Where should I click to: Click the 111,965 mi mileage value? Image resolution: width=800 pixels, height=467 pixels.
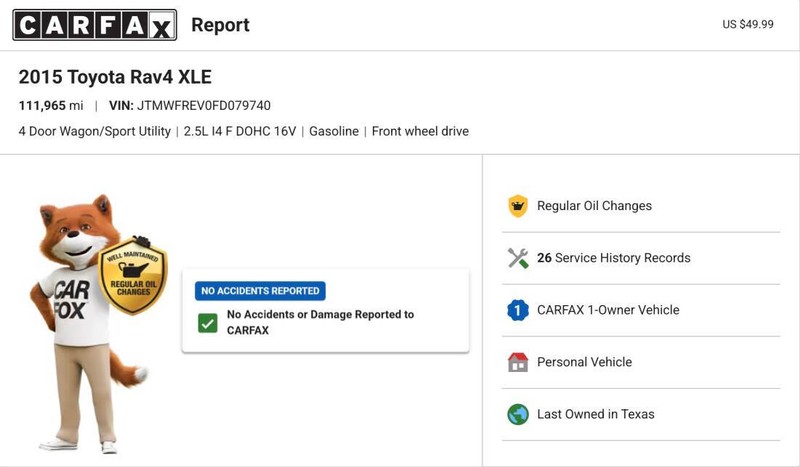pyautogui.click(x=51, y=106)
